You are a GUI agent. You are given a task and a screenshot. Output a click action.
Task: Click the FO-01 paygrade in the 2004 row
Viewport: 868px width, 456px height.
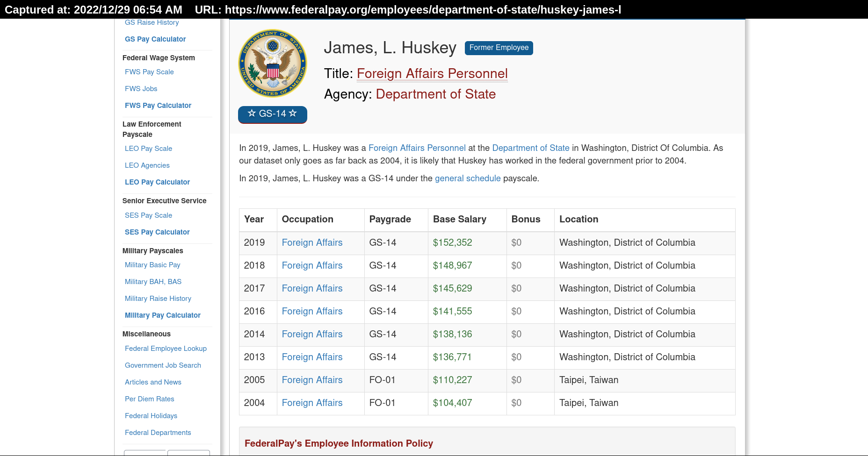tap(382, 403)
